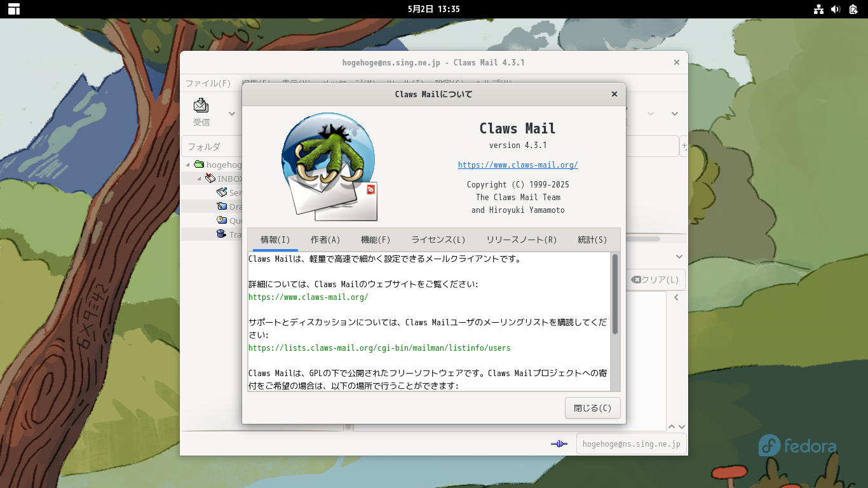Click the online/offline connection status icon
Image resolution: width=868 pixels, height=488 pixels.
559,444
